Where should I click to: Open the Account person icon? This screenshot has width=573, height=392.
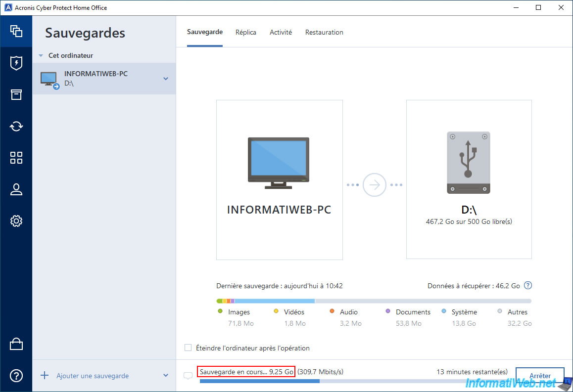point(16,189)
